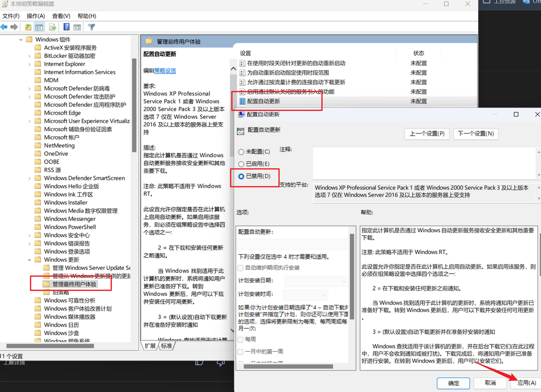Open the 查看(V) menu
The width and height of the screenshot is (541, 392).
coord(61,16)
